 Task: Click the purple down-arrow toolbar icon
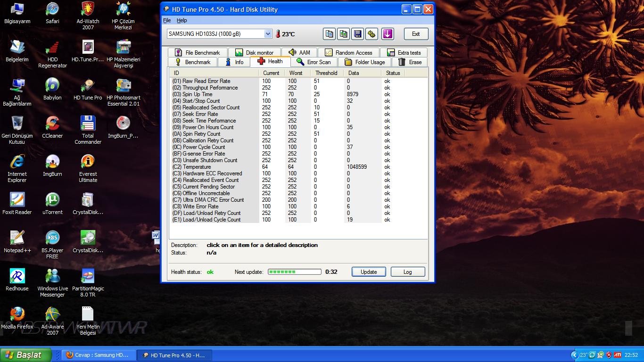point(387,34)
